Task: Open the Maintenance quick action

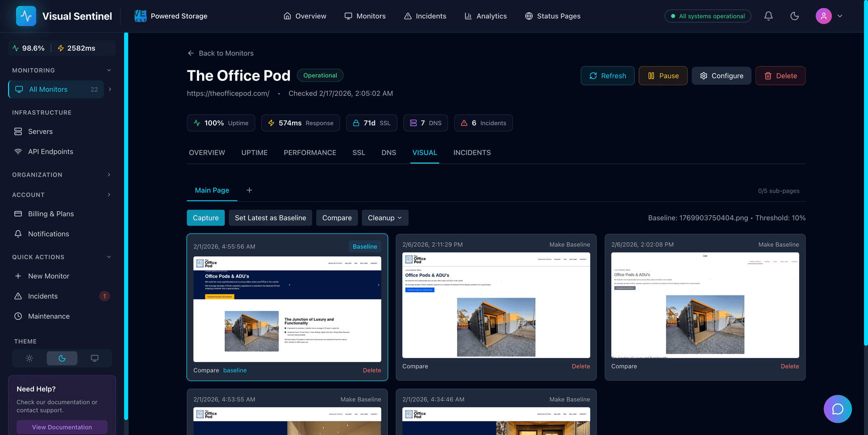Action: click(x=48, y=316)
